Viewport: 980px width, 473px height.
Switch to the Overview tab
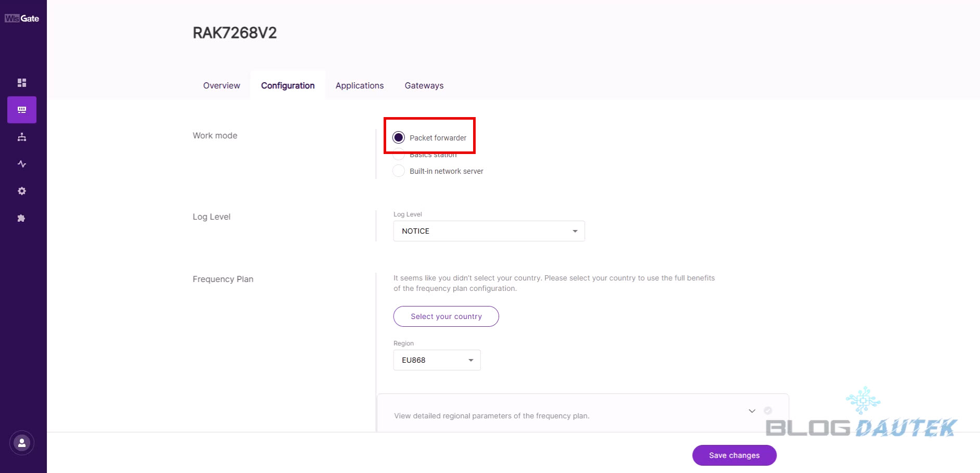click(x=222, y=85)
